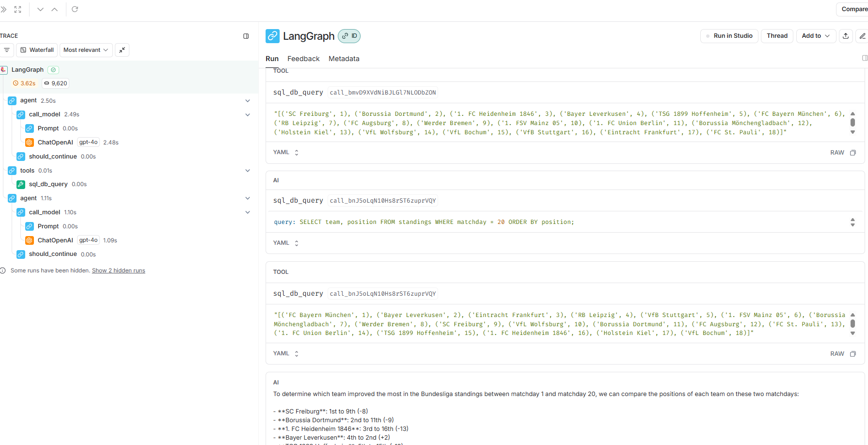This screenshot has height=445, width=868.
Task: Change YAML format of AI query message
Action: (x=286, y=243)
